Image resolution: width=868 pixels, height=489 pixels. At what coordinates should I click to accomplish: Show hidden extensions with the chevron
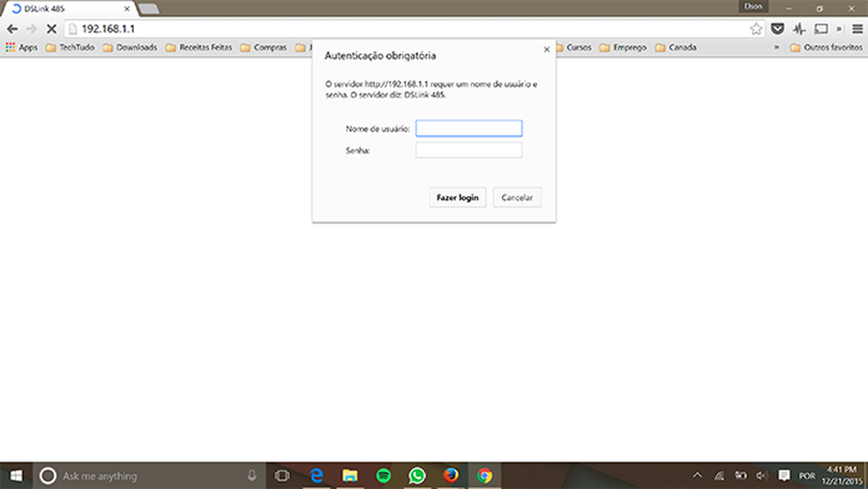click(839, 29)
